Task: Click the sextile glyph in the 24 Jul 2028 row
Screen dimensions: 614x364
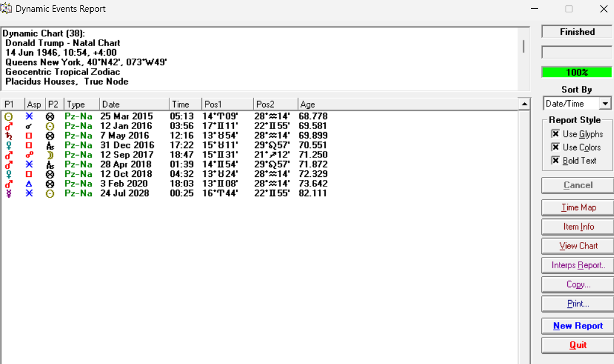Action: (x=29, y=194)
